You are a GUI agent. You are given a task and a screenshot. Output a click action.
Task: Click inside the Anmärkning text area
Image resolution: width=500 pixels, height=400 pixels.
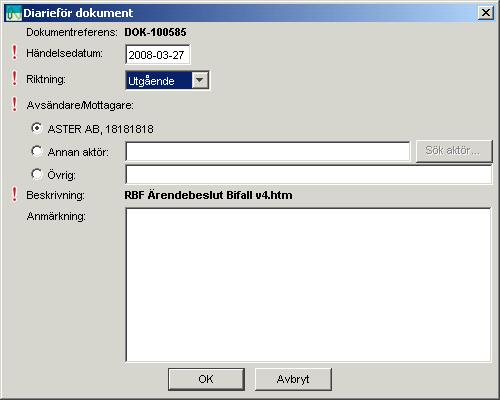[308, 285]
